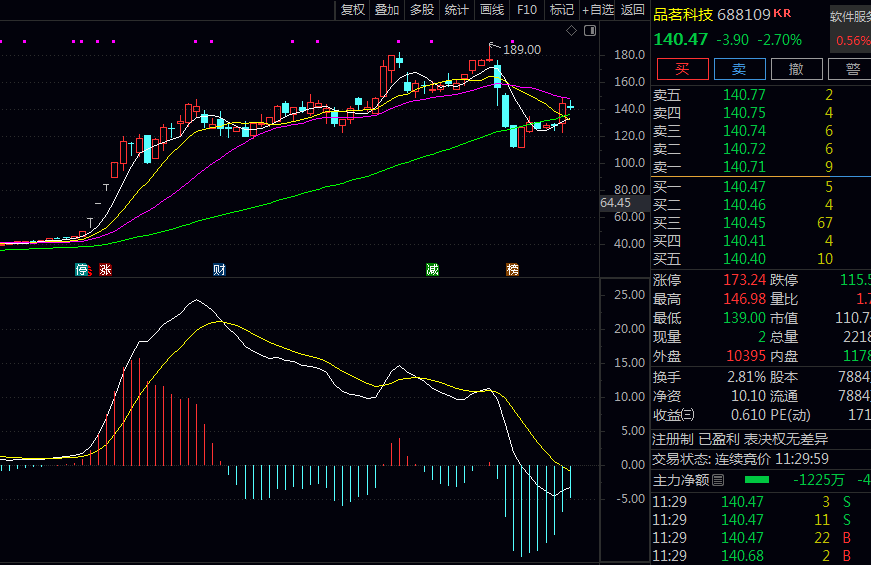The height and width of the screenshot is (565, 871).
Task: Click the red 涨 limit-up marker
Action: click(x=105, y=270)
